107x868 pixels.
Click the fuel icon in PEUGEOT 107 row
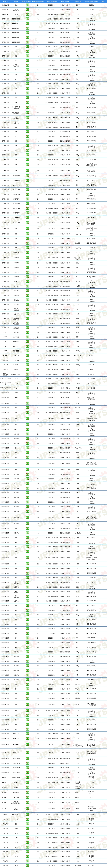click(x=27, y=398)
